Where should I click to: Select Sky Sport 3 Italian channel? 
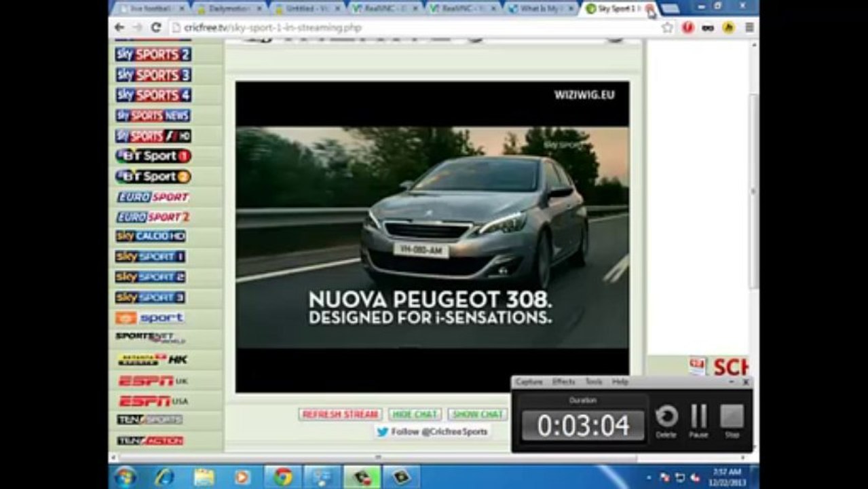tap(150, 297)
